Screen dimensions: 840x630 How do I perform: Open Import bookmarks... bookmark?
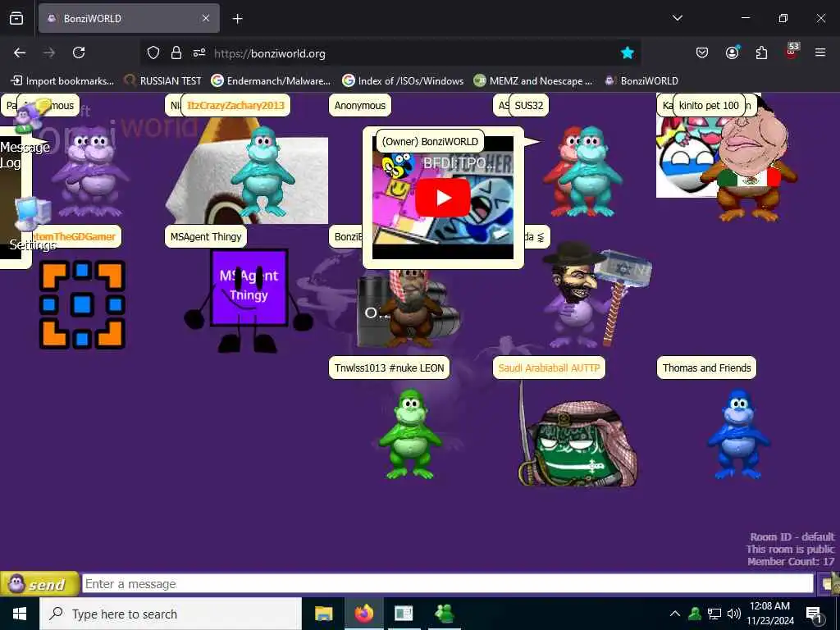pos(62,81)
